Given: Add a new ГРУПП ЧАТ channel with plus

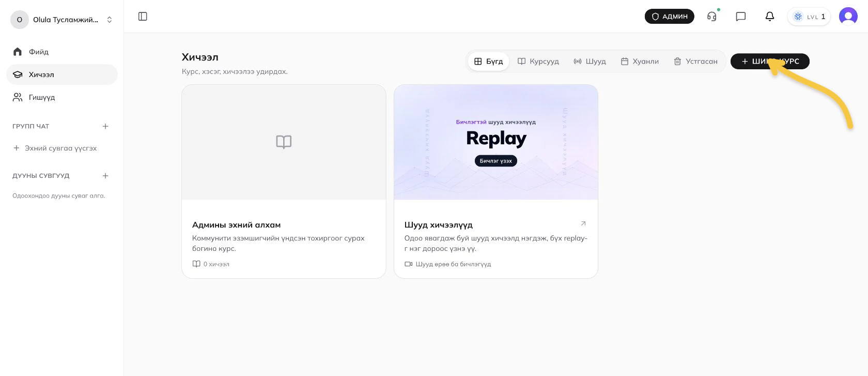Looking at the screenshot, I should coord(105,126).
